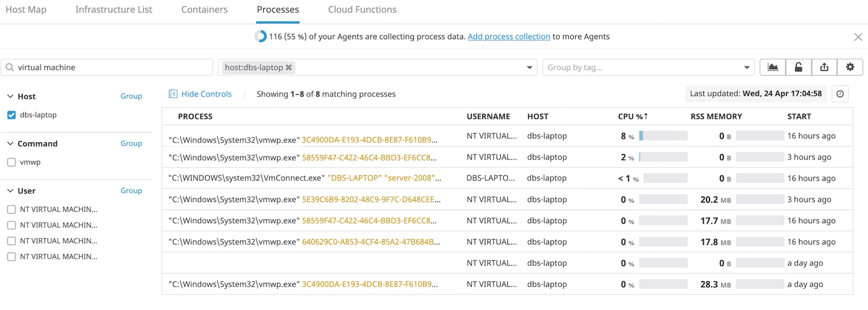Open the Host Map tab
Image resolution: width=868 pixels, height=310 pixels.
[26, 10]
